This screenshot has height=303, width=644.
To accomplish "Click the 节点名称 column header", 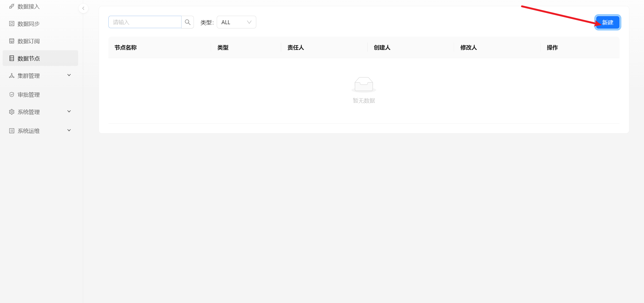I will click(125, 48).
